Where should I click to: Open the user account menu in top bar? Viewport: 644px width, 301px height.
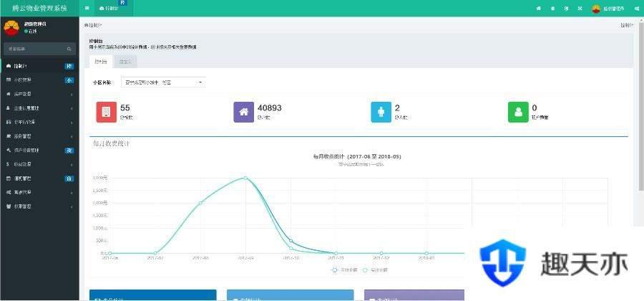608,9
